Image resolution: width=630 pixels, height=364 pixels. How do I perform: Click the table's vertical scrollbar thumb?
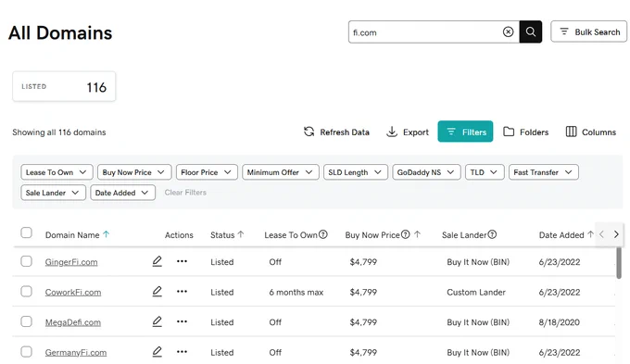point(619,263)
